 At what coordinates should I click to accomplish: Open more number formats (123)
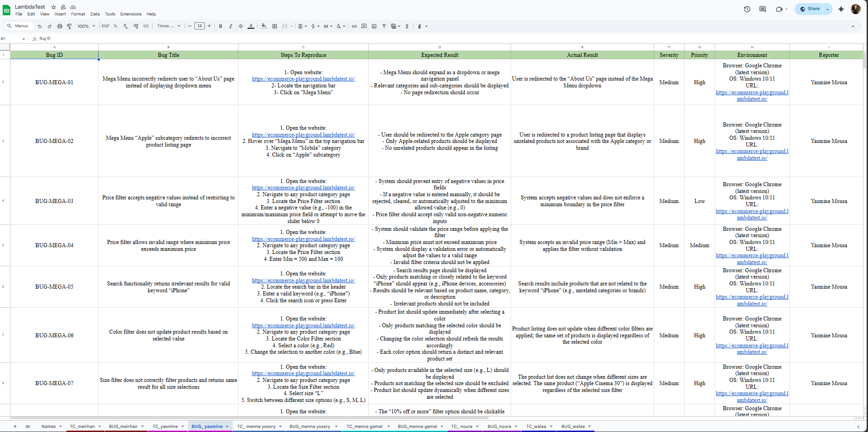pos(146,26)
